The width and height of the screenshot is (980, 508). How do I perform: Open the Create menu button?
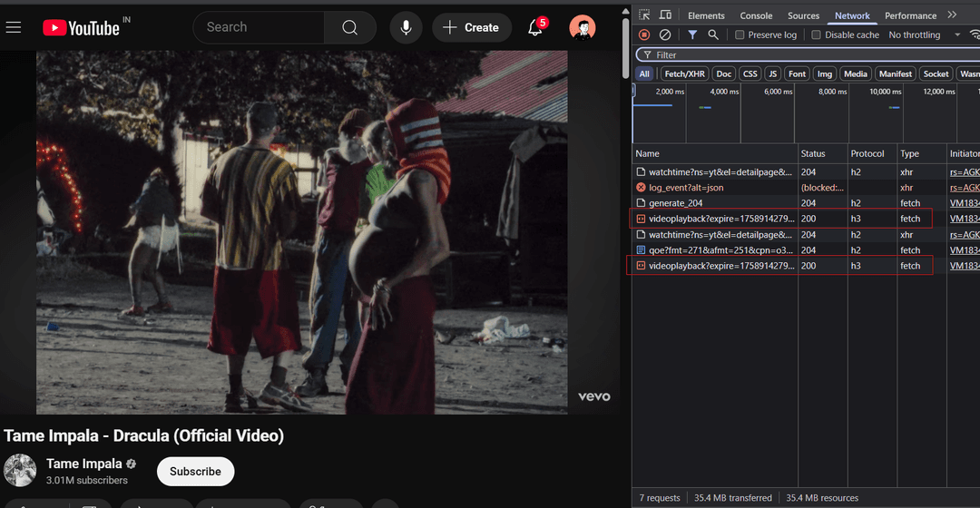tap(472, 28)
